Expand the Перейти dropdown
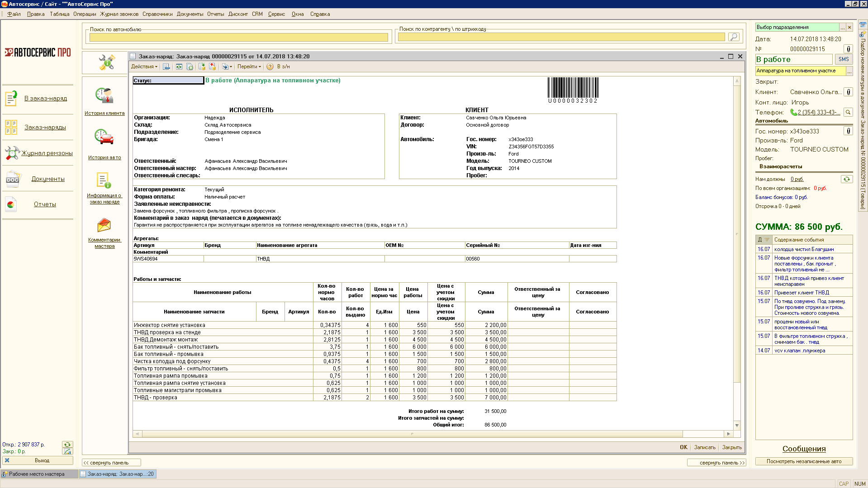The image size is (868, 488). click(x=249, y=67)
